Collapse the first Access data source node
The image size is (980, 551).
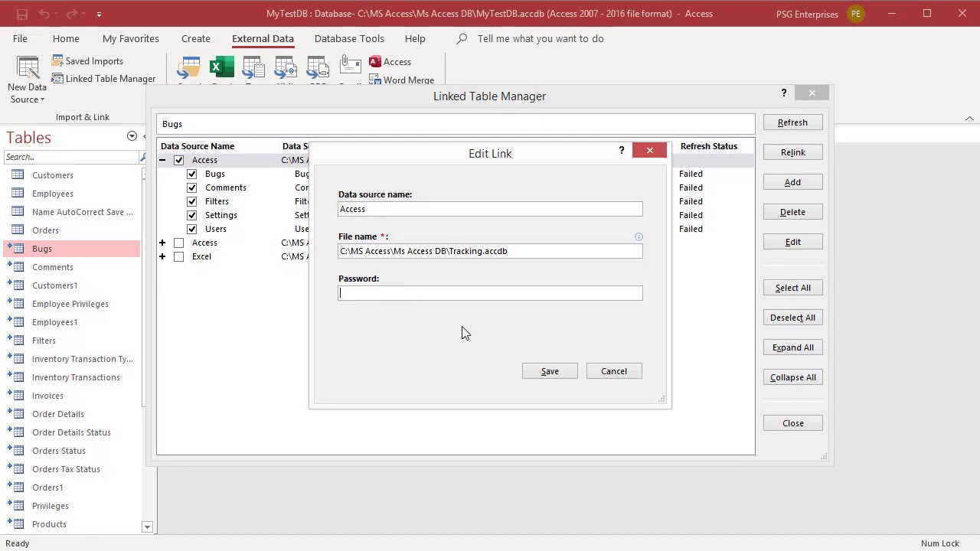tap(162, 160)
